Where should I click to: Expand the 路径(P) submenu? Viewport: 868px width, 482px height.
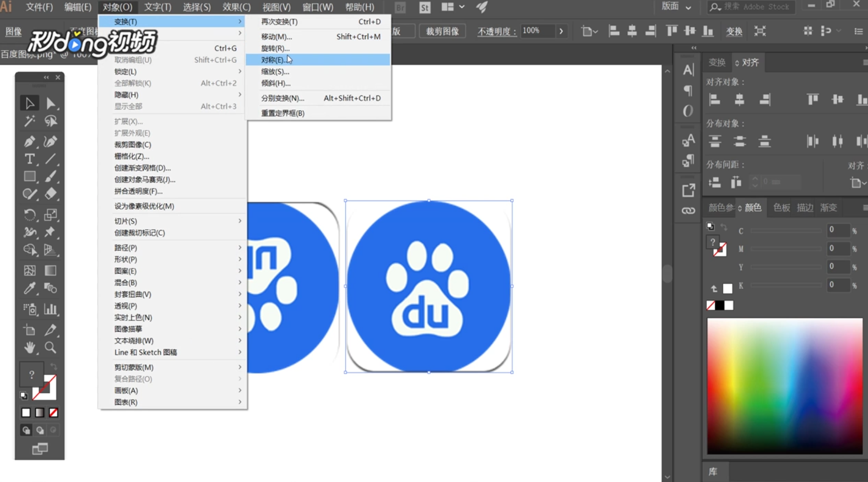[x=172, y=248]
